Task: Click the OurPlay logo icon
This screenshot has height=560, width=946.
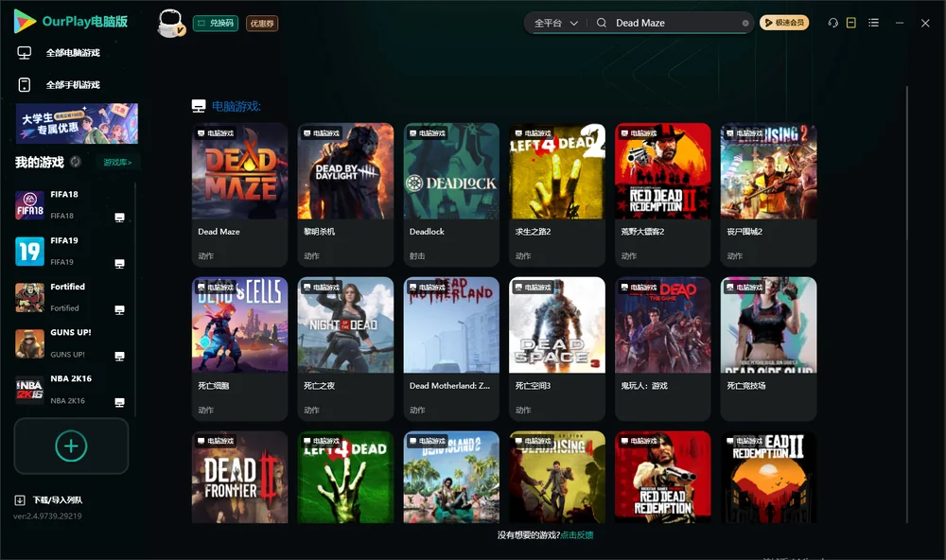Action: coord(25,22)
